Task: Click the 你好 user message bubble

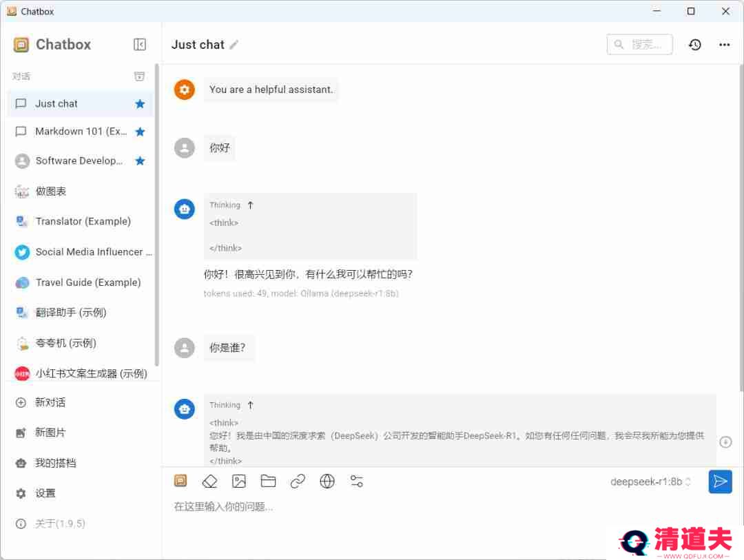Action: pyautogui.click(x=220, y=147)
